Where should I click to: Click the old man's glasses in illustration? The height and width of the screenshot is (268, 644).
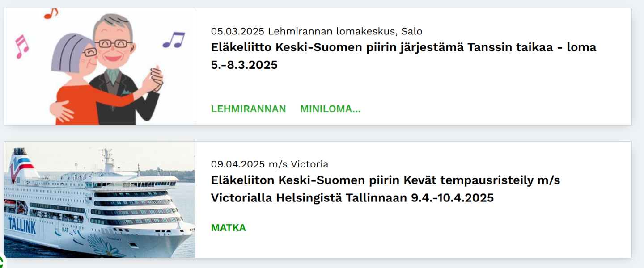[x=113, y=44]
